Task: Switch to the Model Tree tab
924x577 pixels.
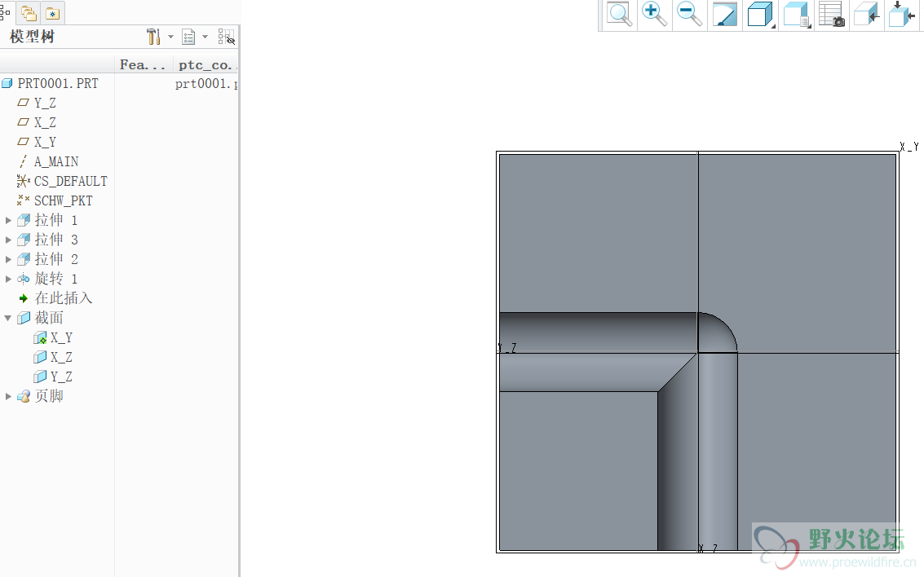Action: [x=5, y=12]
